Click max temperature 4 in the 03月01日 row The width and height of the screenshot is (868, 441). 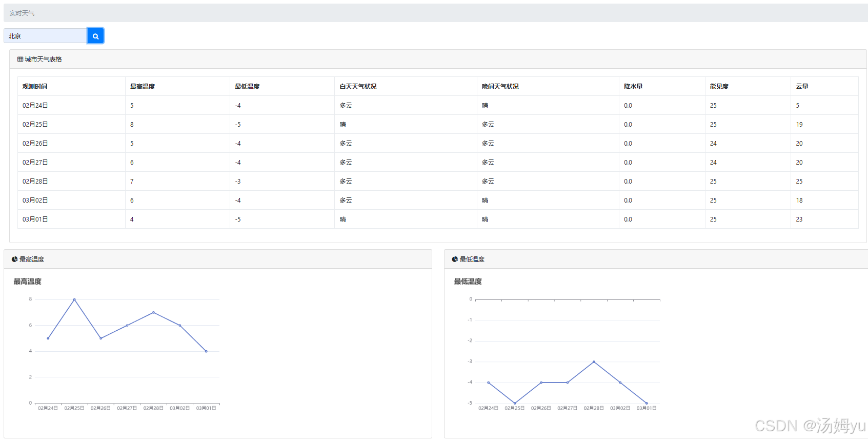132,219
